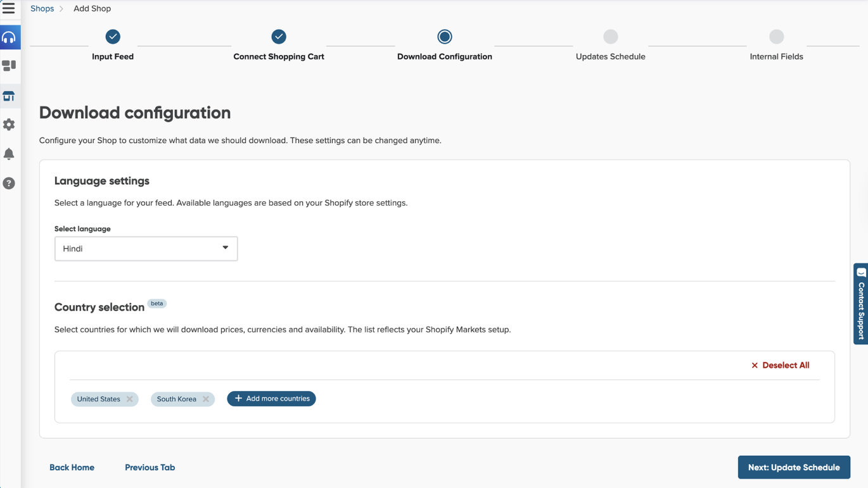Screen dimensions: 868x488
Task: Remove the United States country chip
Action: (130, 399)
